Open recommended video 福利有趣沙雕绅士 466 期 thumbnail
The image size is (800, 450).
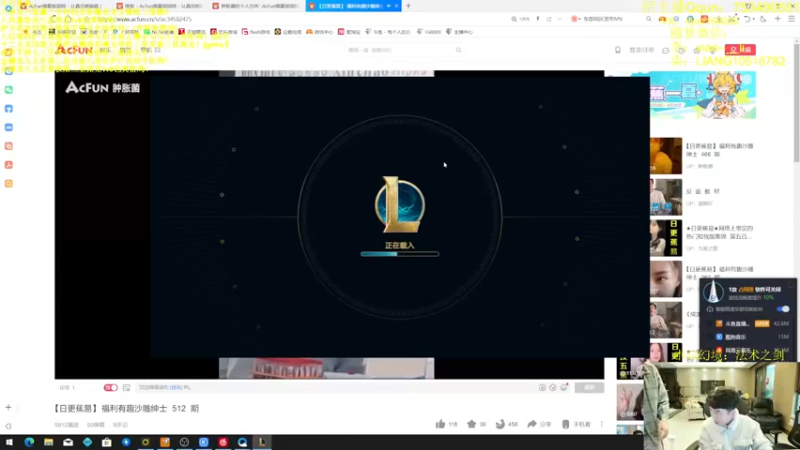coord(665,156)
